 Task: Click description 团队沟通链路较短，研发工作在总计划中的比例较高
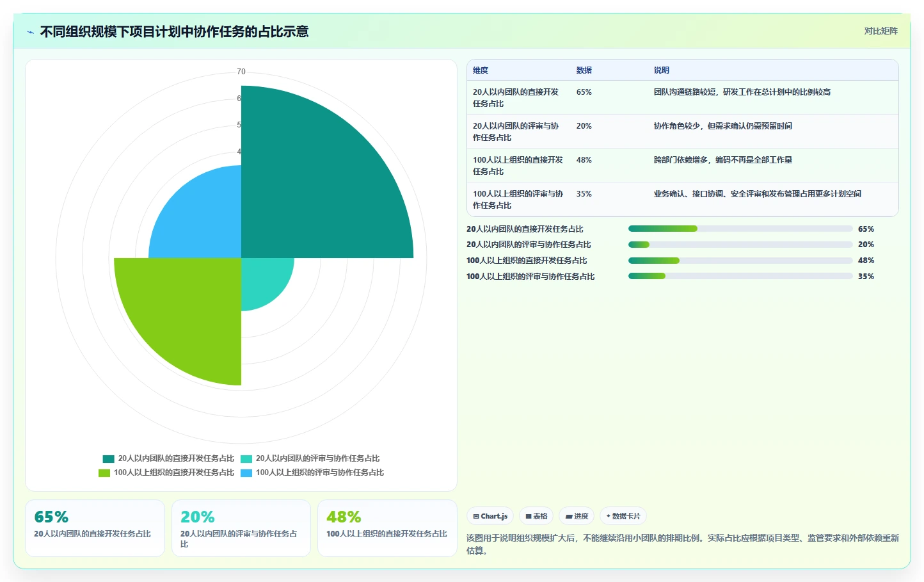tap(742, 92)
